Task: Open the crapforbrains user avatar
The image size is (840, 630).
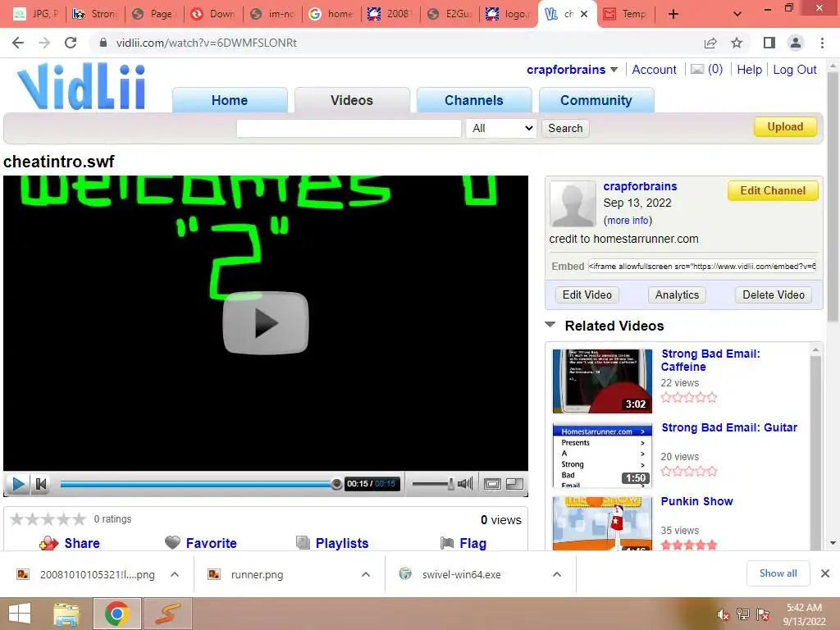Action: pyautogui.click(x=573, y=204)
